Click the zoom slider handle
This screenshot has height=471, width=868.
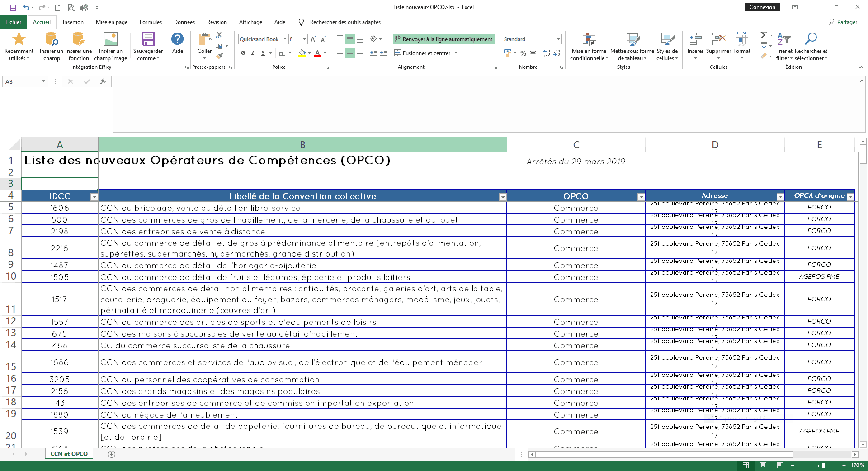(823, 465)
